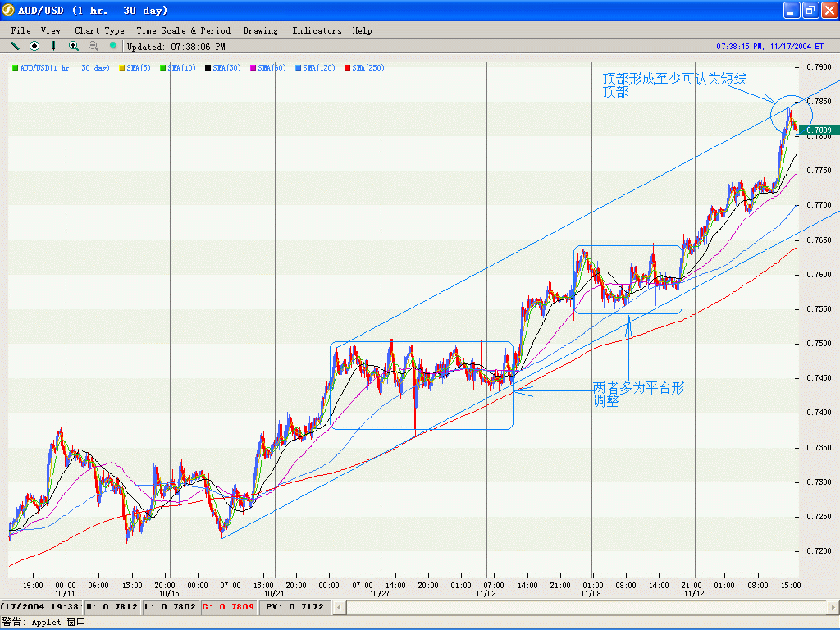
Task: Click the 0.7200 price axis label
Action: coord(819,550)
